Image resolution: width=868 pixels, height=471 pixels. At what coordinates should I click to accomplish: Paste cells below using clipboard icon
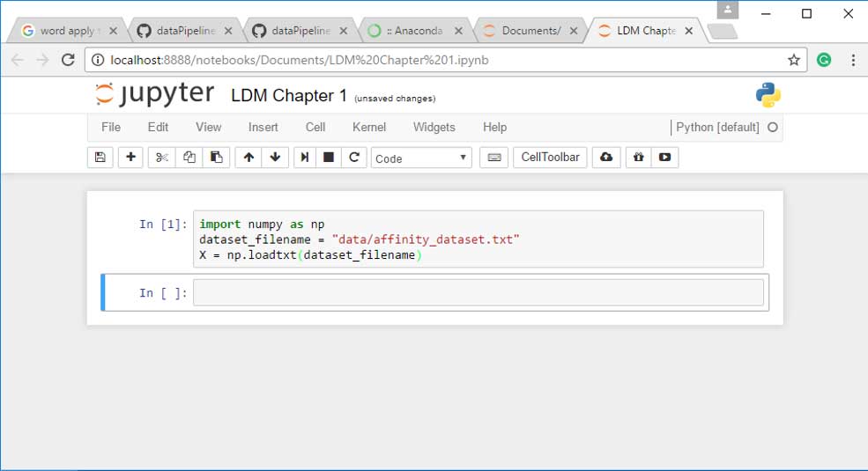coord(216,158)
